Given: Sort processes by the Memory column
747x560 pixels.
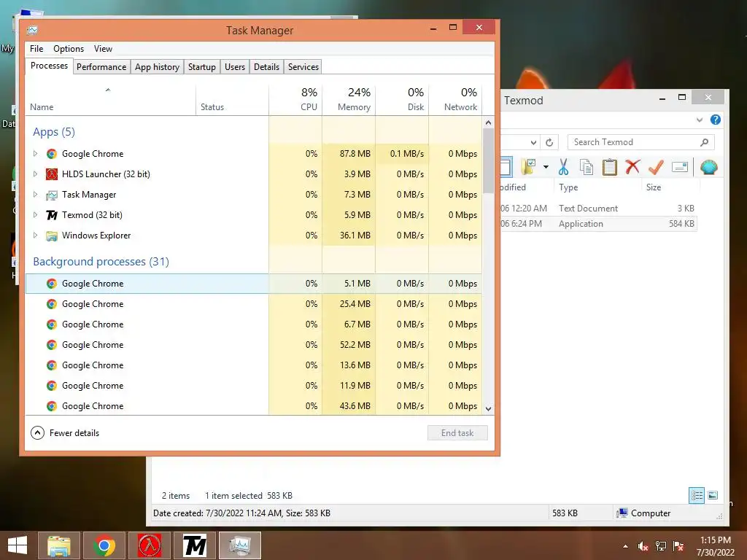Looking at the screenshot, I should 349,99.
